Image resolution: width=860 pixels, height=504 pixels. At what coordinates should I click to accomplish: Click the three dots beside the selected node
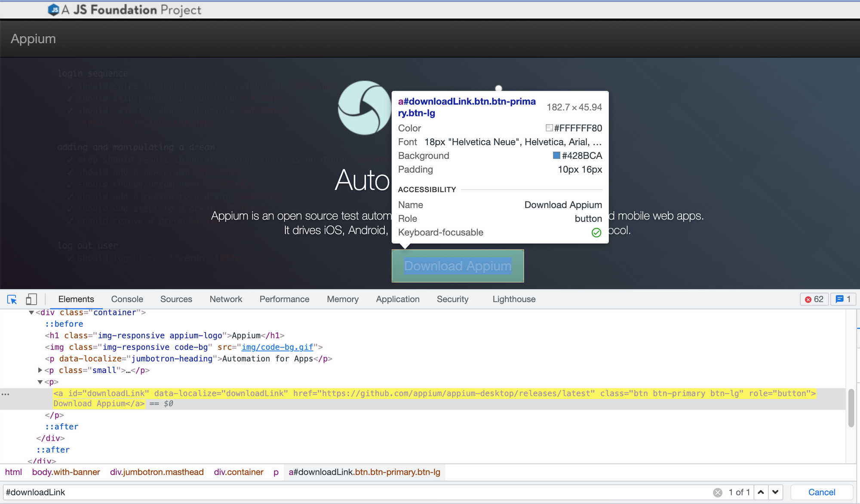6,394
